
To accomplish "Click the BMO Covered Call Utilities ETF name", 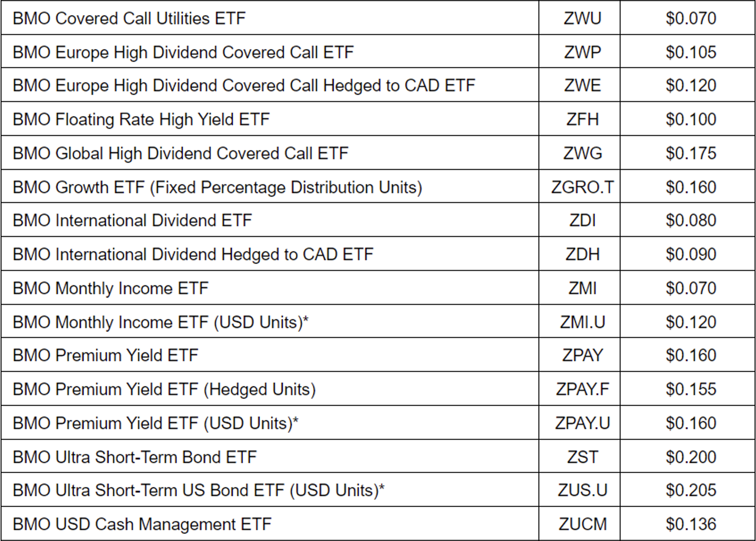I will point(129,18).
